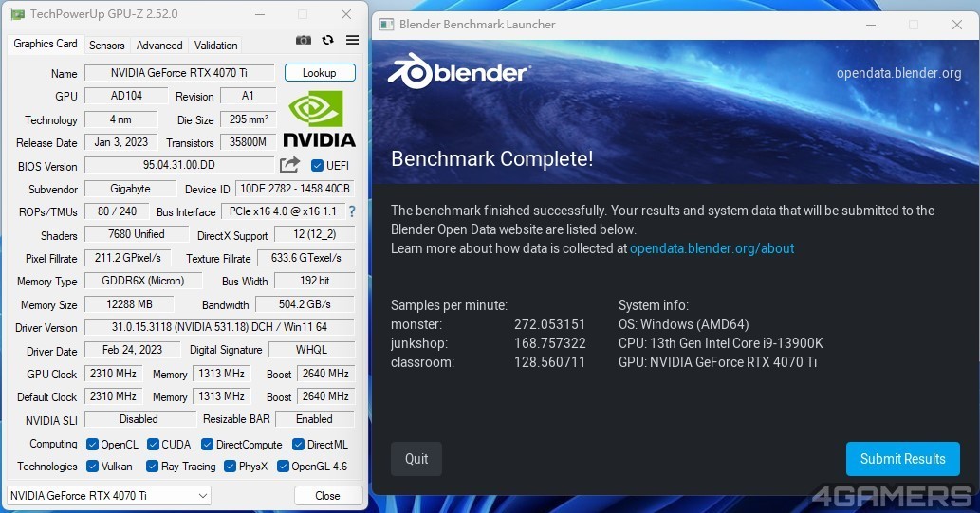Screen dimensions: 980x513
Task: Click the Shaders value 7680 Unified
Action: [x=137, y=234]
